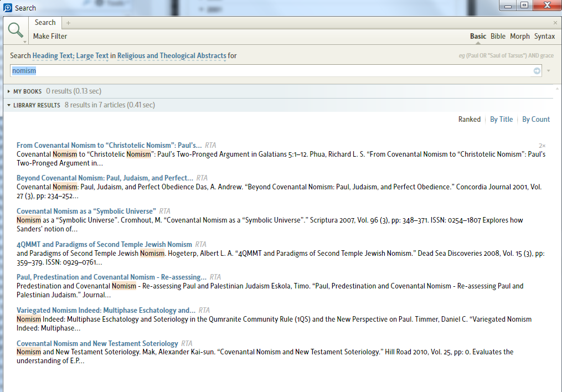
Task: Click RTA label beside Beyond Covenantal Nomism
Action: click(202, 178)
